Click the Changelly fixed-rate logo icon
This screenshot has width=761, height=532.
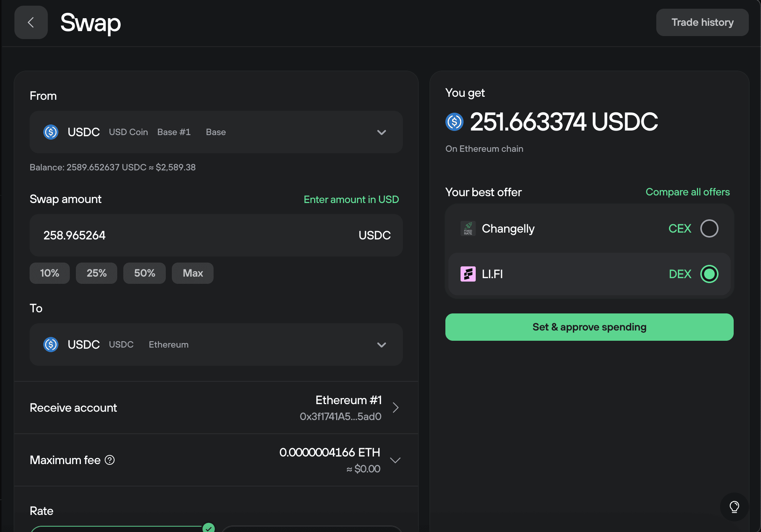[468, 228]
